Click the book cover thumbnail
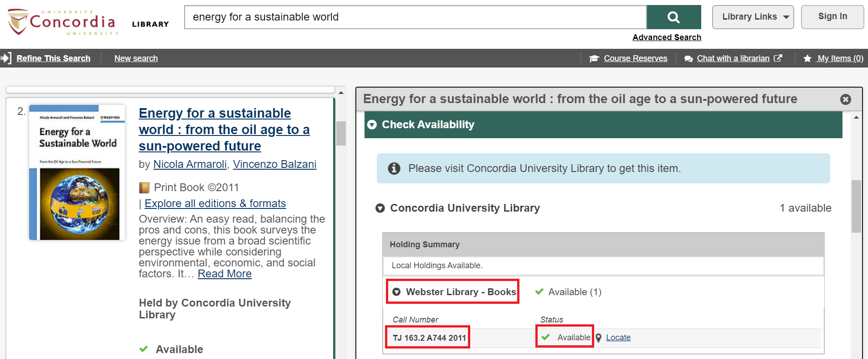Viewport: 868px width, 359px height. pos(77,172)
